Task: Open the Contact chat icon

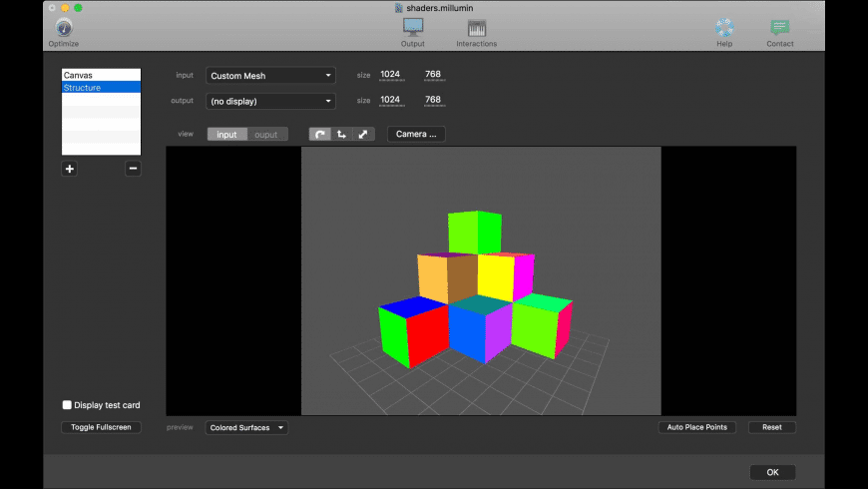Action: [x=779, y=27]
